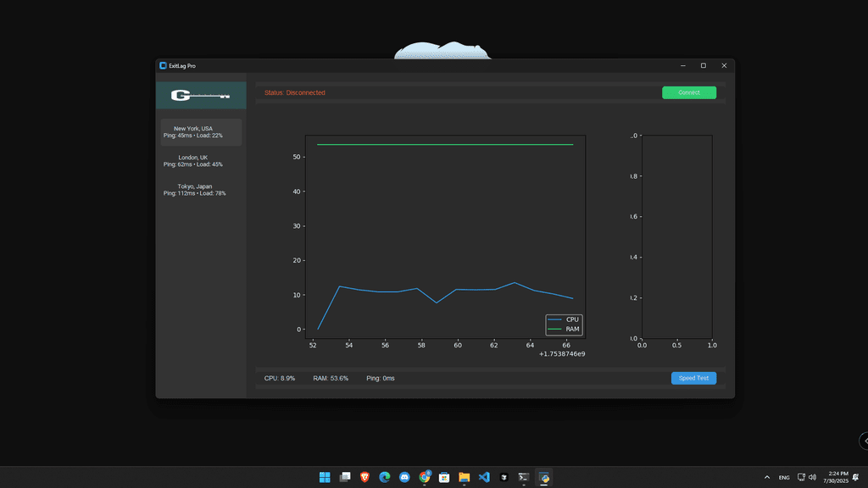
Task: Select the New York, USA server
Action: tap(201, 132)
